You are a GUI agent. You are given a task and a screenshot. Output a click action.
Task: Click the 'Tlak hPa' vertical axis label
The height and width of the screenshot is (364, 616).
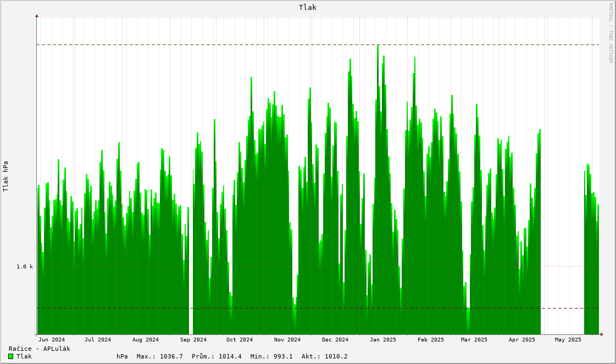coord(5,176)
